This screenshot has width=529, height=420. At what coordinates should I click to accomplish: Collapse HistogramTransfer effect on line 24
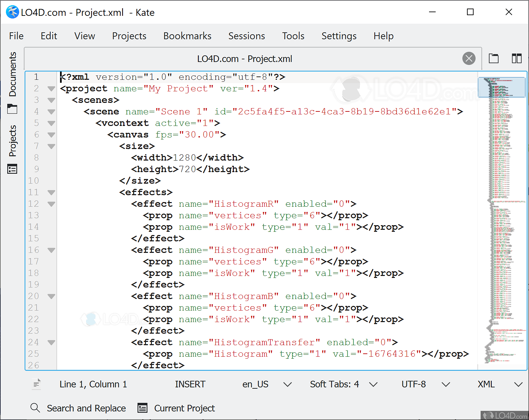[x=51, y=343]
